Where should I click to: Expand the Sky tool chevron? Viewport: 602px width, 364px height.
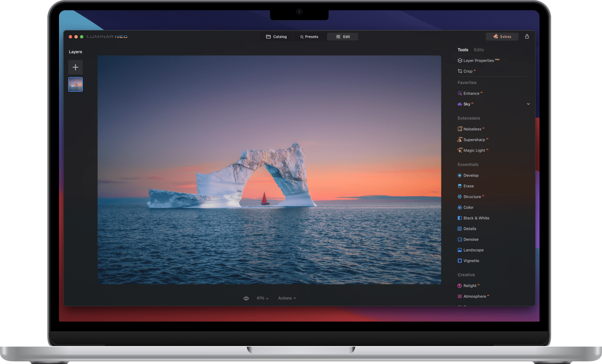point(528,104)
